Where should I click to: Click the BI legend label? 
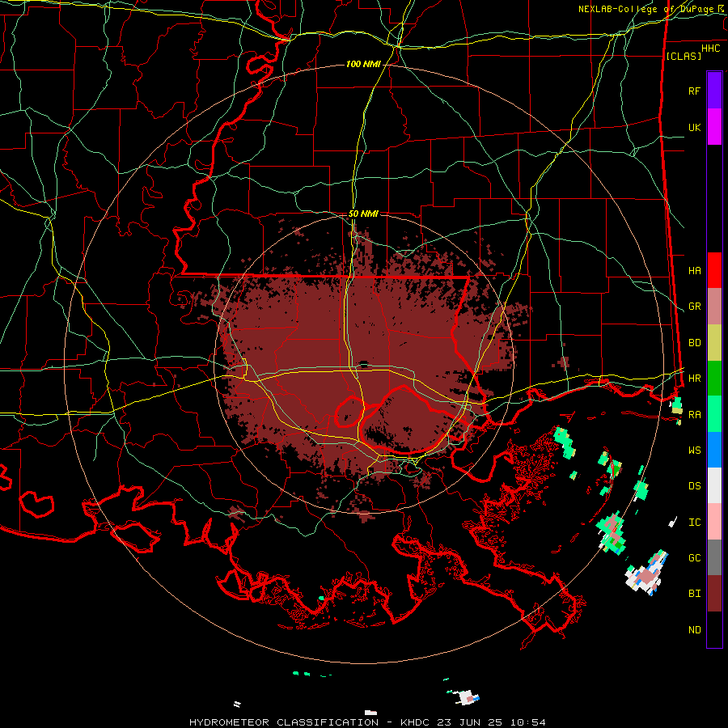[x=694, y=594]
